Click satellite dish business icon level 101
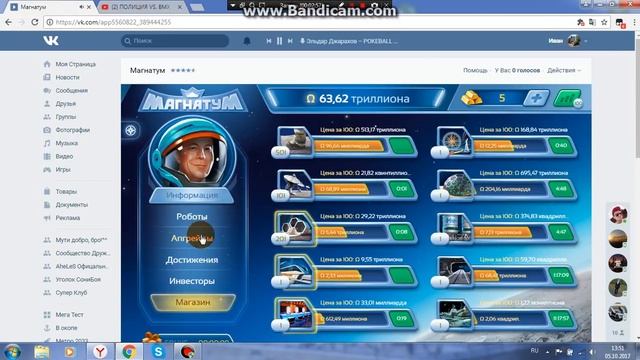640x360 pixels. point(295,184)
